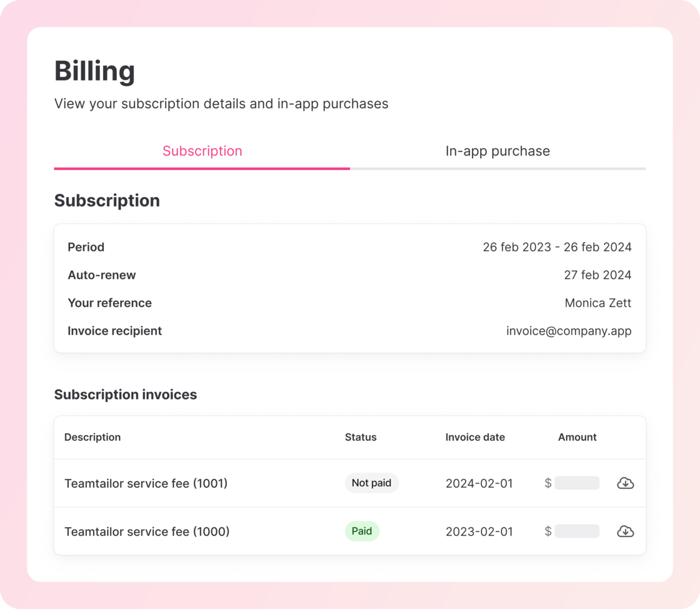Click the 27 feb 2024 auto-renew date

coord(597,275)
